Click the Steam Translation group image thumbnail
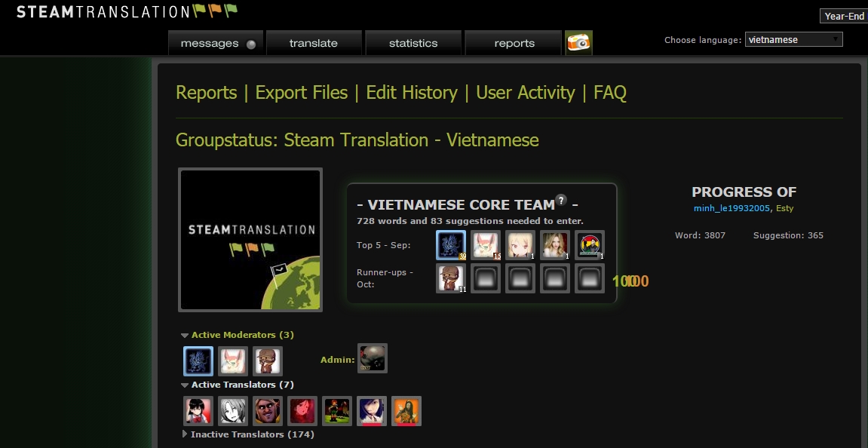The height and width of the screenshot is (448, 868). pos(250,240)
